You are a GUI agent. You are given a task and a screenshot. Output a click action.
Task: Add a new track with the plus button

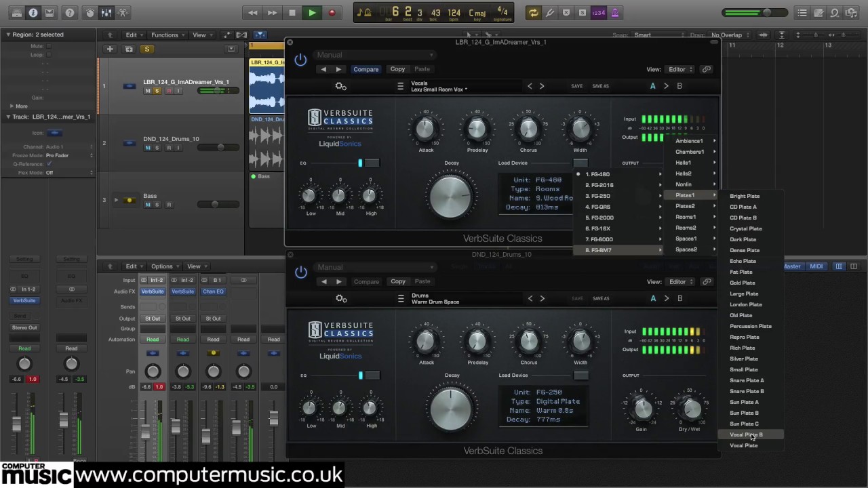[110, 49]
